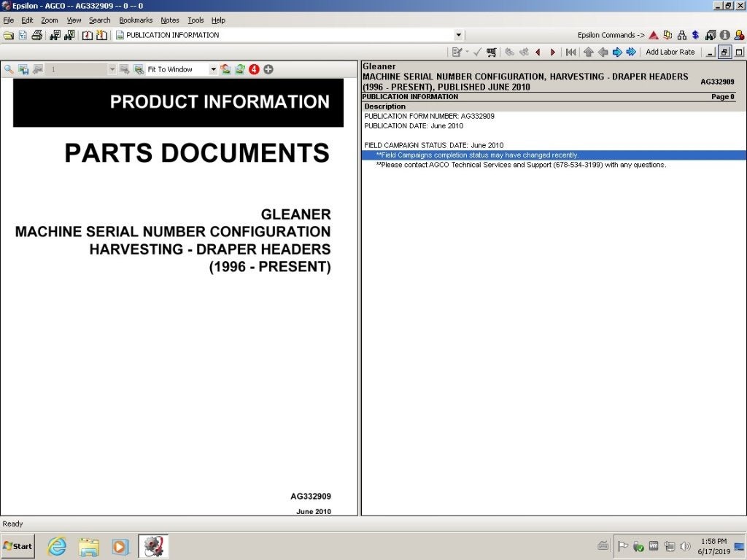
Task: Open the Fit To Window zoom dropdown
Action: tap(213, 69)
